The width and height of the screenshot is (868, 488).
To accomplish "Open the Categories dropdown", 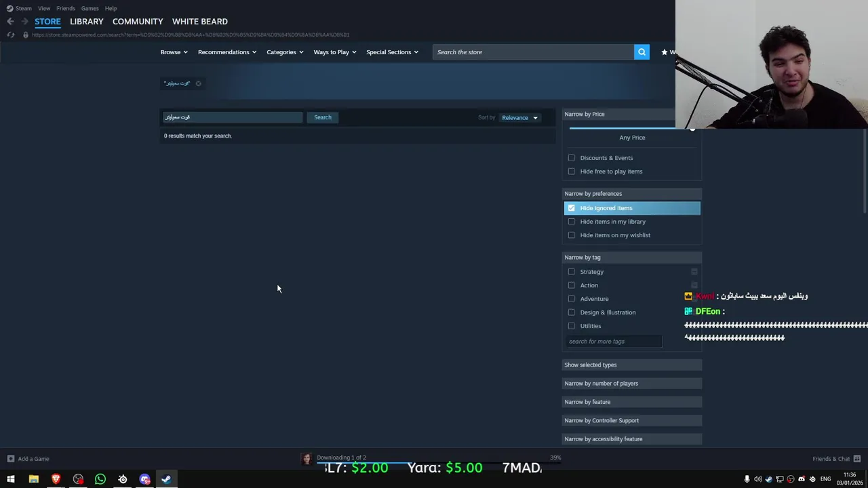I will pos(285,52).
